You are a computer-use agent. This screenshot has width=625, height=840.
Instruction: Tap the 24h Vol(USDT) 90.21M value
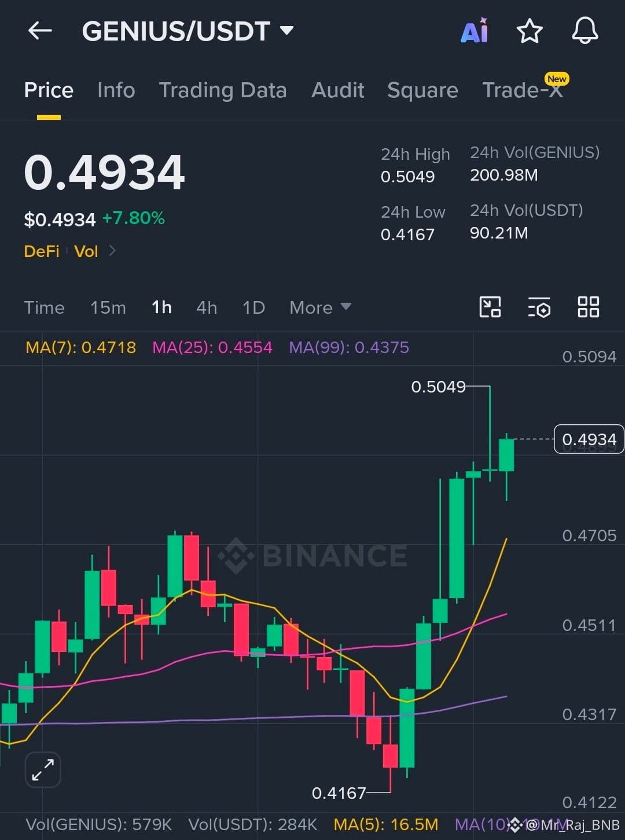tap(499, 233)
